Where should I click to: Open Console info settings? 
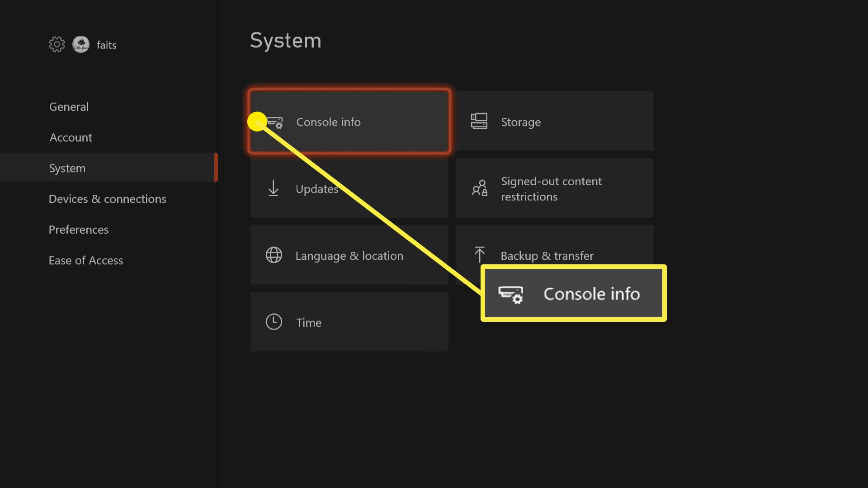(x=349, y=122)
